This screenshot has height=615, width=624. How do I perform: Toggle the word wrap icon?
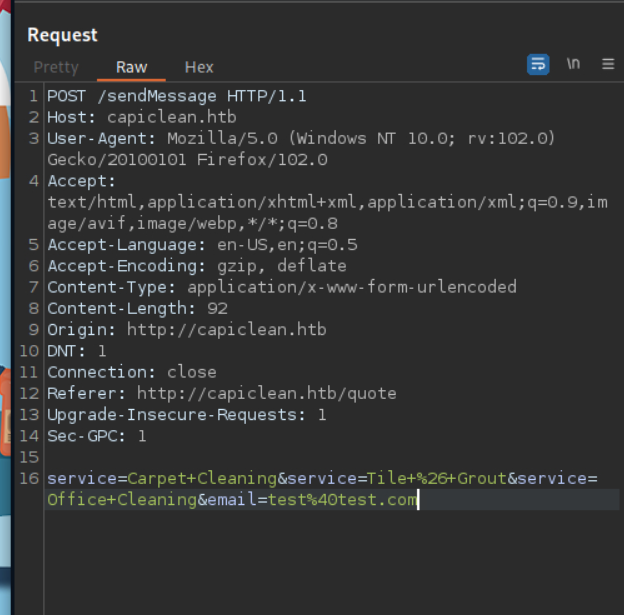point(538,64)
